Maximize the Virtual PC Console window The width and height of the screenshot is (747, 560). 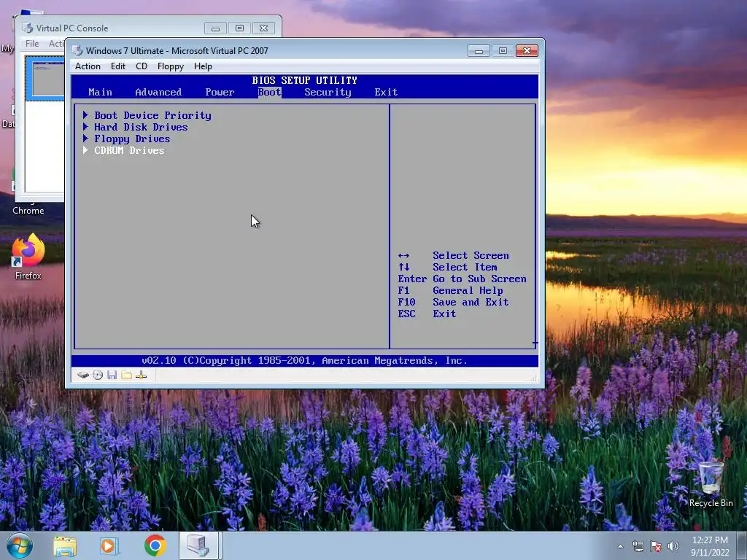(x=239, y=28)
